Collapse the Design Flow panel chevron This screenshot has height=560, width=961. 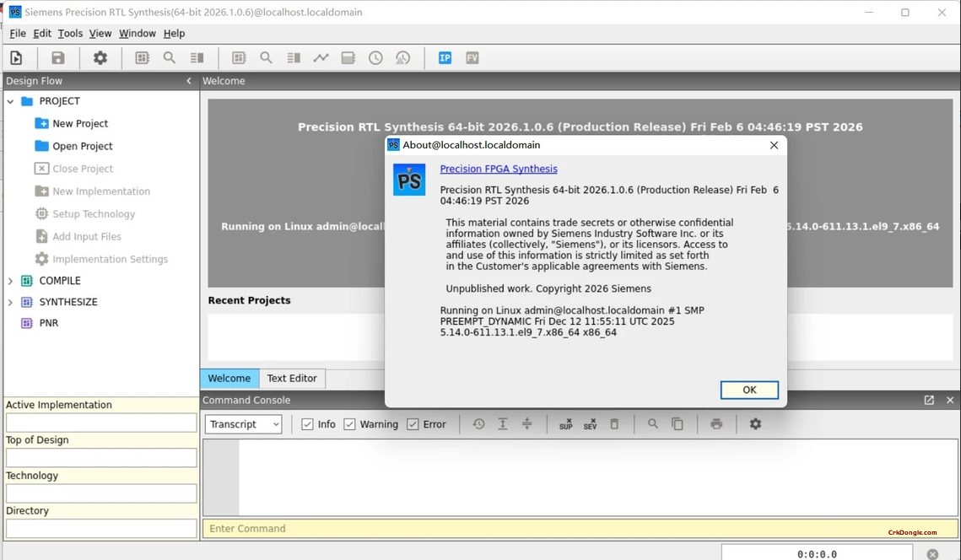(189, 81)
